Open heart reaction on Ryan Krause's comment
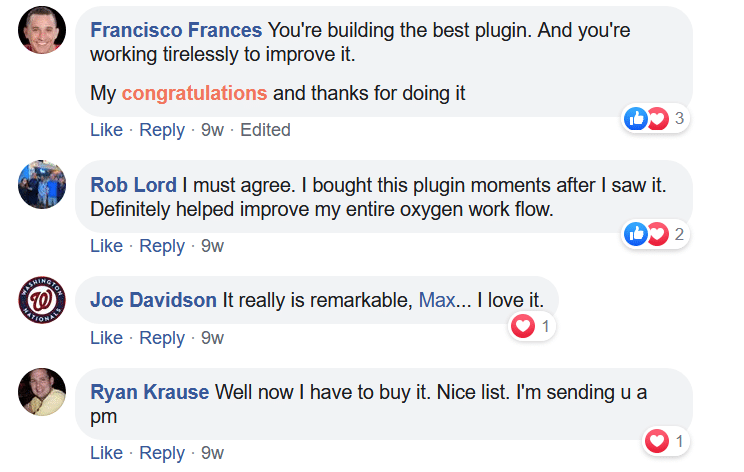The height and width of the screenshot is (472, 744). (x=665, y=441)
